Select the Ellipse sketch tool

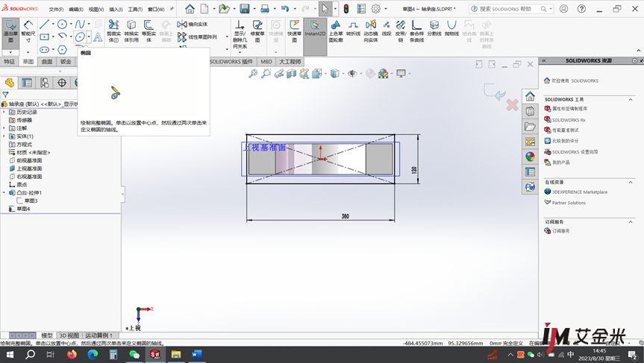pyautogui.click(x=80, y=37)
